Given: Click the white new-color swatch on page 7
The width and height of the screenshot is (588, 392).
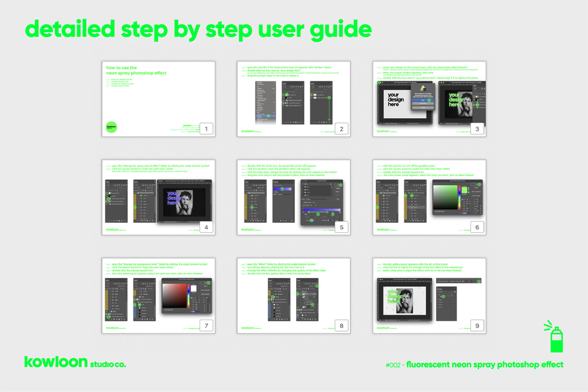Looking at the screenshot, I should pos(194,288).
